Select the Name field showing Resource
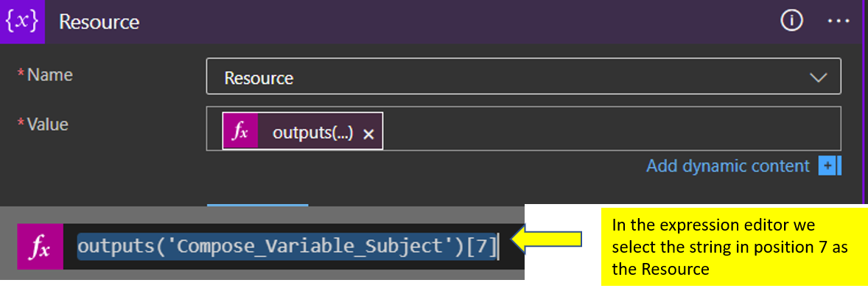The height and width of the screenshot is (291, 868). pyautogui.click(x=524, y=77)
